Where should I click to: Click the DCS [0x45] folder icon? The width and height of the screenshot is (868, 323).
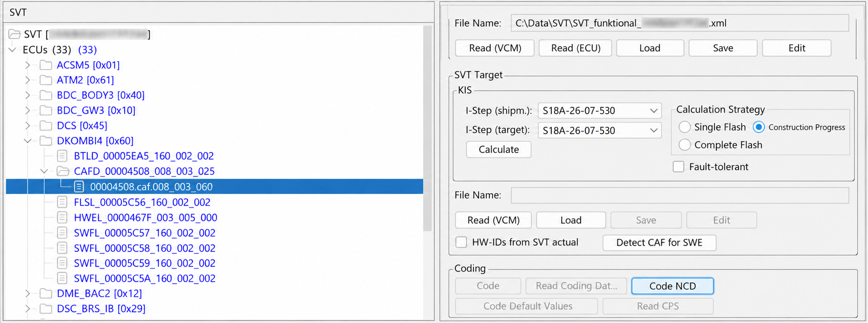(46, 125)
